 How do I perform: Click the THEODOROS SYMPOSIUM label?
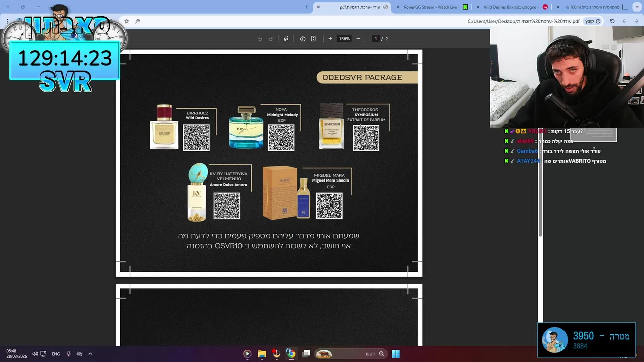366,115
